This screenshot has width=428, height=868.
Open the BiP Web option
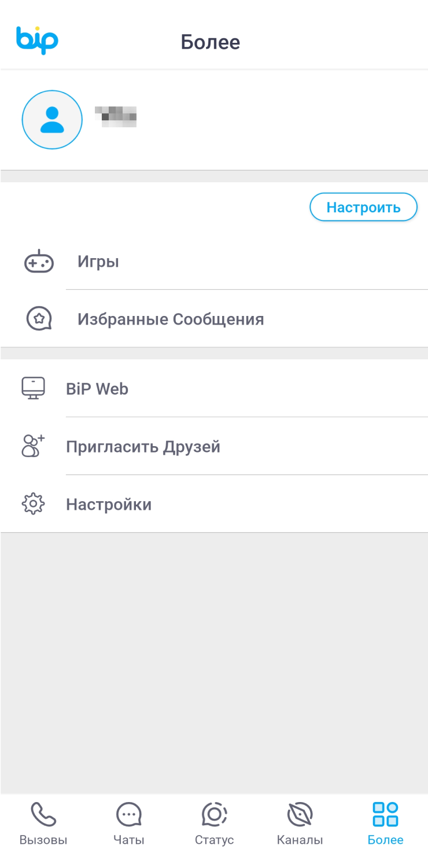click(97, 389)
